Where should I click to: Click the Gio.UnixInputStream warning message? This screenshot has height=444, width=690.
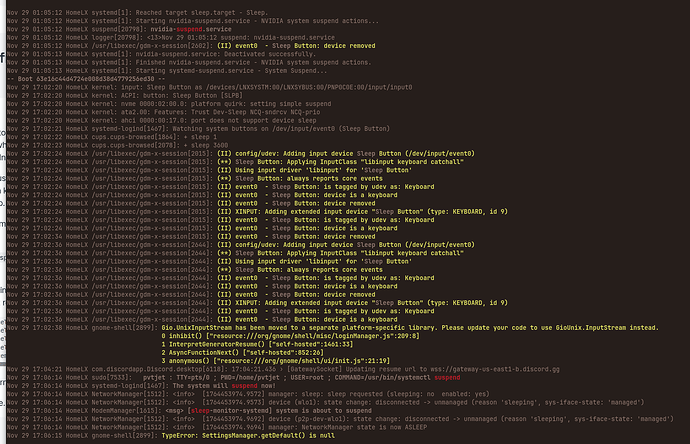[x=400, y=326]
